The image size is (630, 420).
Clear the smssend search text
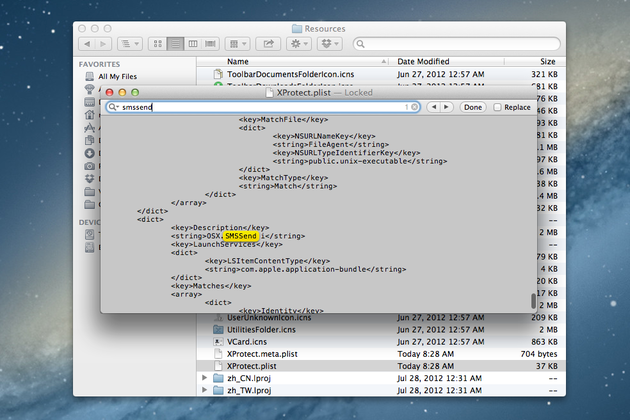[413, 107]
